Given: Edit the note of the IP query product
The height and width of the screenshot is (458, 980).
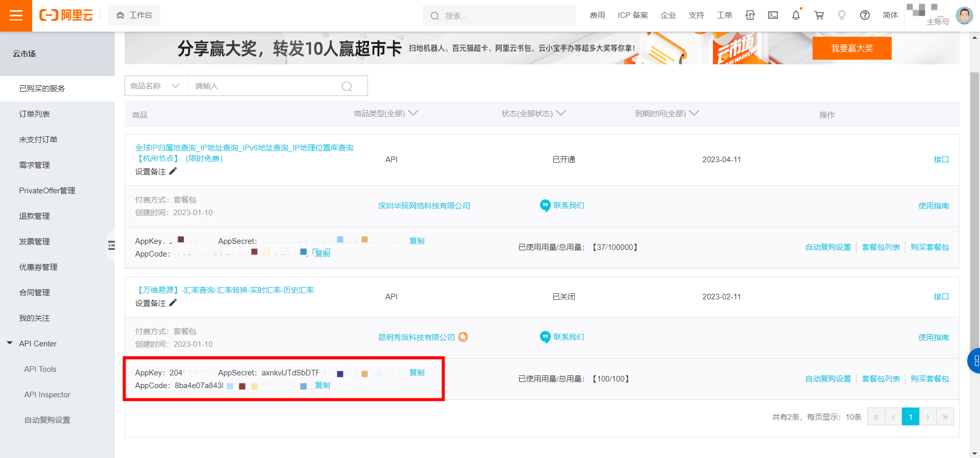Looking at the screenshot, I should point(173,171).
